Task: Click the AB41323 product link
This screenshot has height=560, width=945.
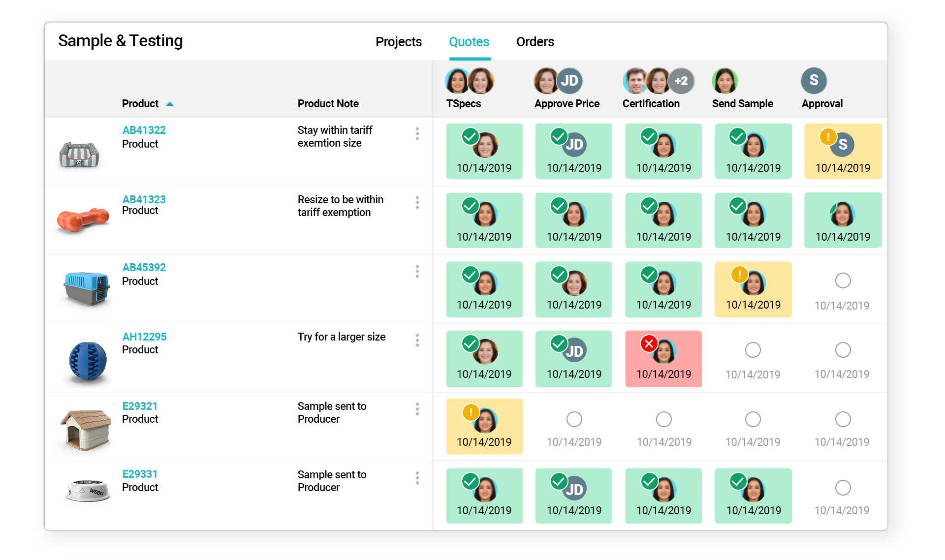Action: [144, 200]
